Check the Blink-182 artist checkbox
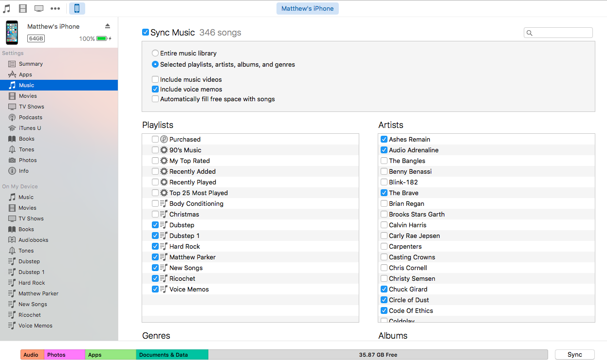The height and width of the screenshot is (364, 607). pos(384,182)
